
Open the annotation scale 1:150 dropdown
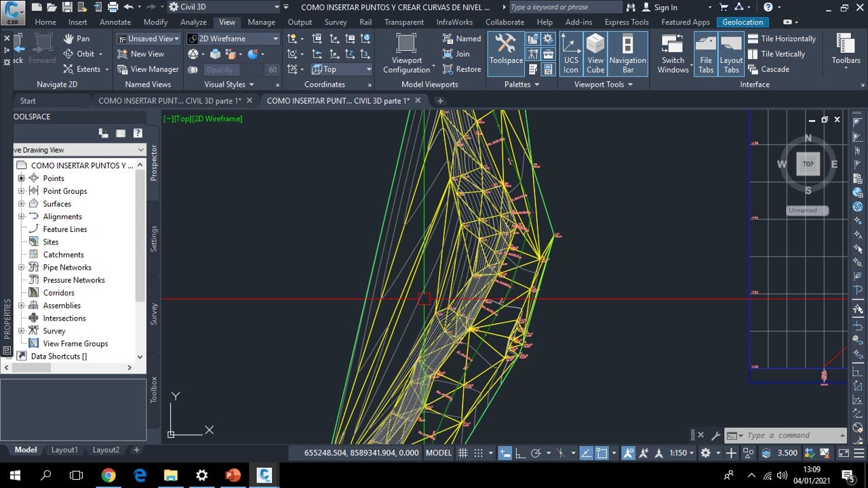coord(682,453)
